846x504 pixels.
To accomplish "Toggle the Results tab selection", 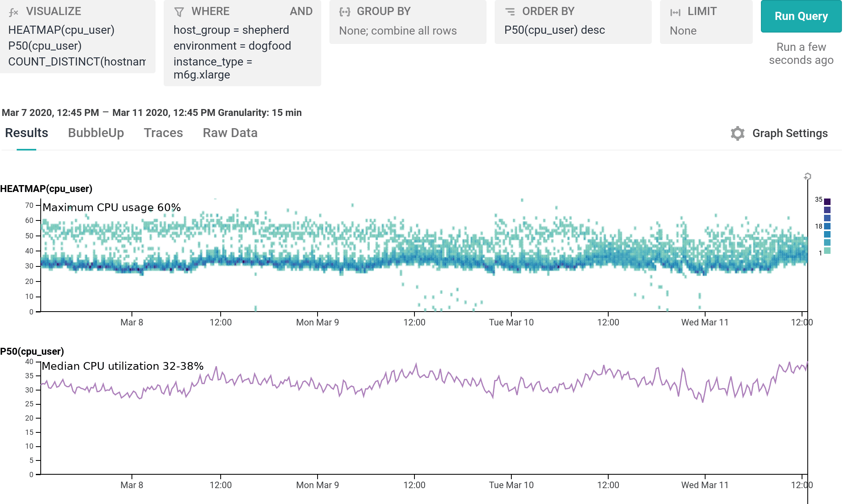I will point(26,133).
